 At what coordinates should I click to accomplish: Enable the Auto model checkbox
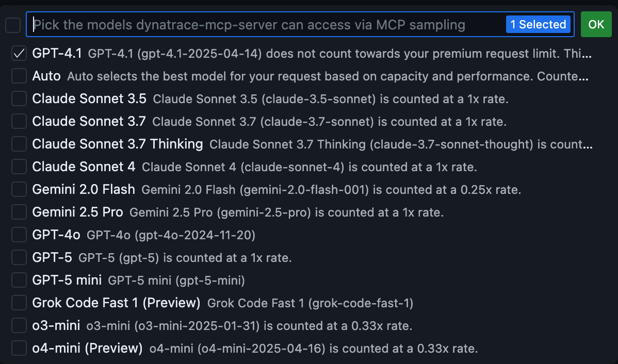pos(19,76)
